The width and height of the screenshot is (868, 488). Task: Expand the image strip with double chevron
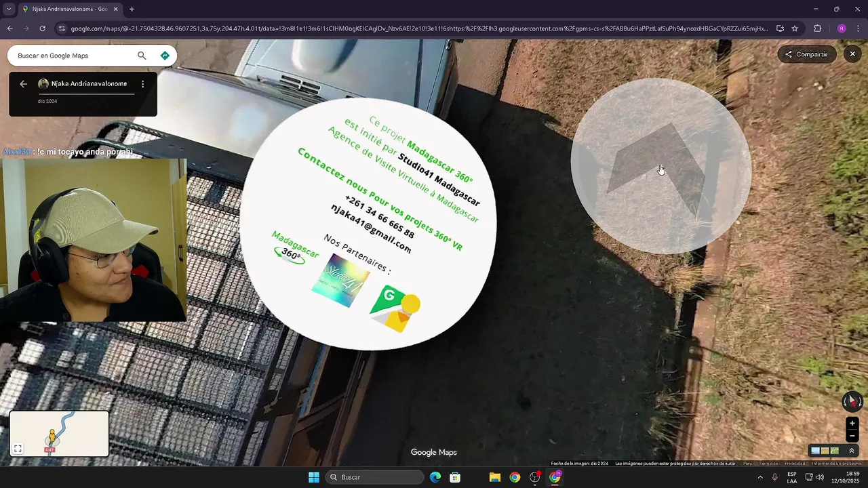point(852,451)
